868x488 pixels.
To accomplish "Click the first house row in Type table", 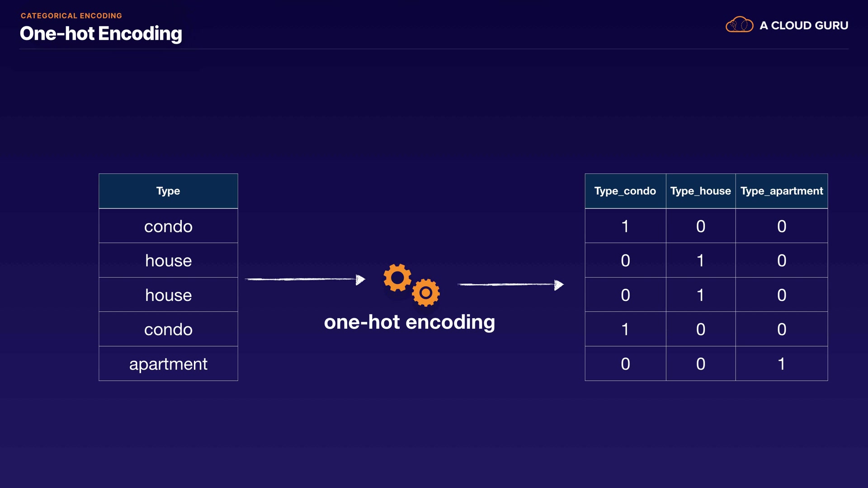I will [x=168, y=261].
